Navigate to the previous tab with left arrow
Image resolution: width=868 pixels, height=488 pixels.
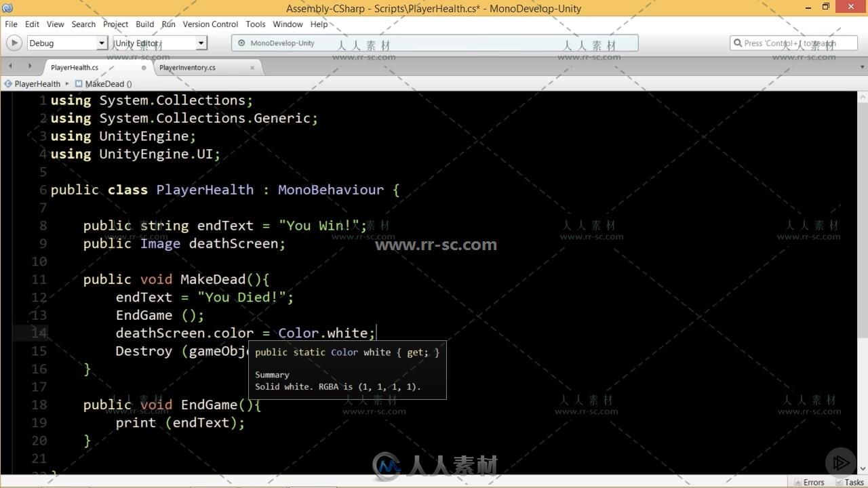[10, 66]
